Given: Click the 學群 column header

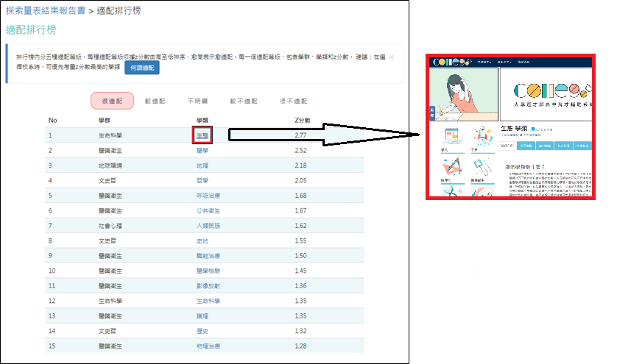Looking at the screenshot, I should coord(105,121).
